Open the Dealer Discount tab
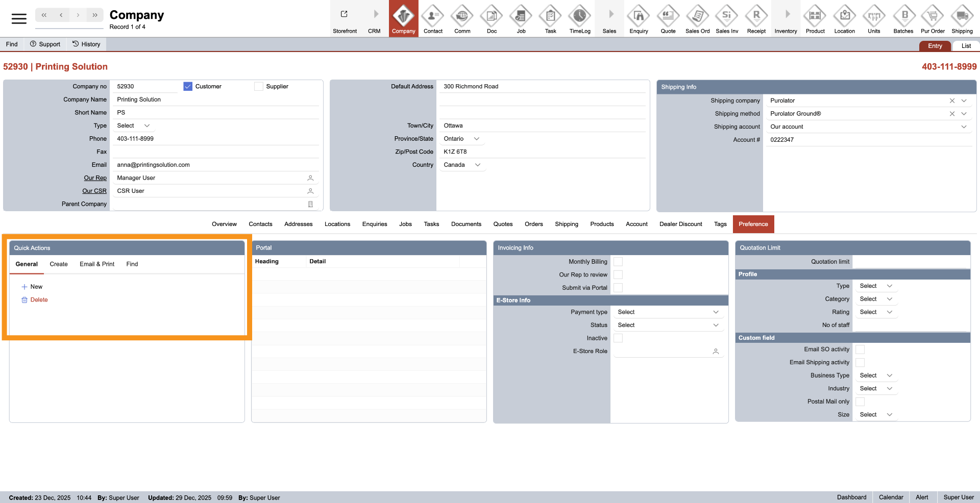 [680, 224]
